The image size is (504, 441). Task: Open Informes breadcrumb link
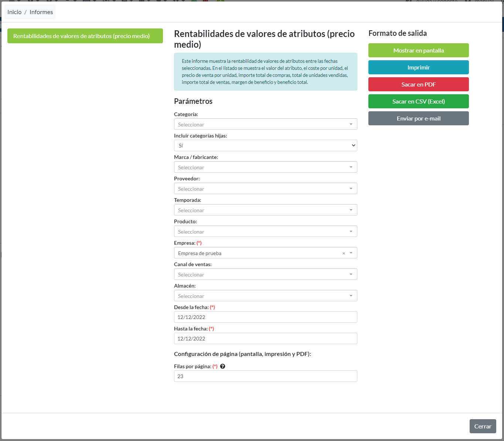pyautogui.click(x=41, y=12)
